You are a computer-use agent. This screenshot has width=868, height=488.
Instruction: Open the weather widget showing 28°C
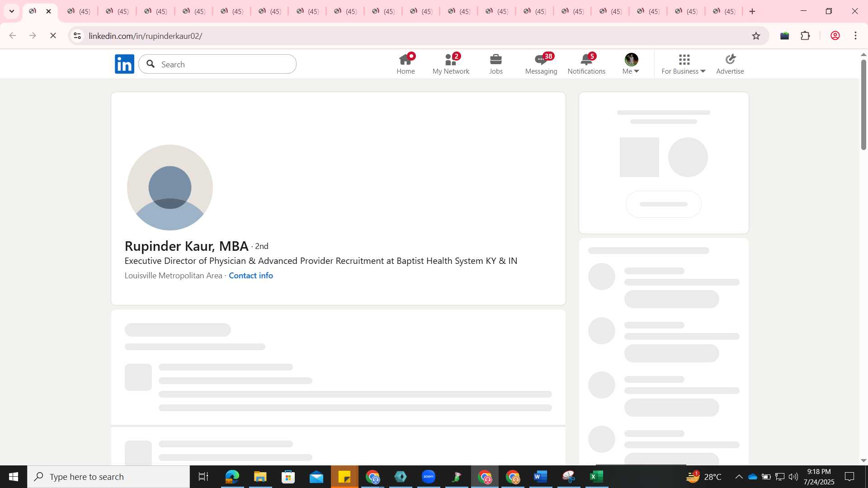pos(703,477)
